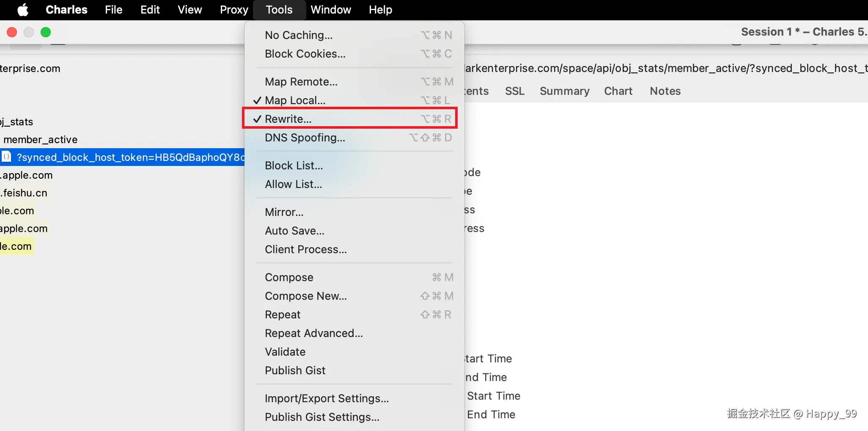Choose Compose in Tools menu
868x431 pixels.
(354, 277)
